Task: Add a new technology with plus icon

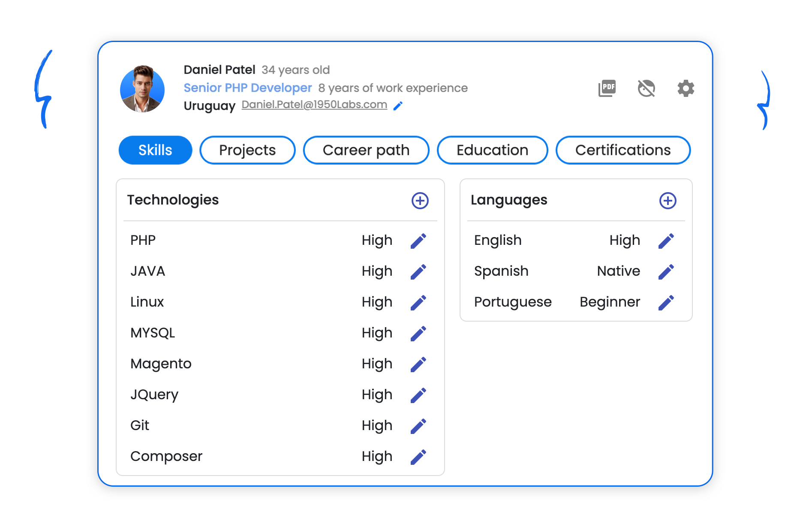Action: (x=420, y=201)
